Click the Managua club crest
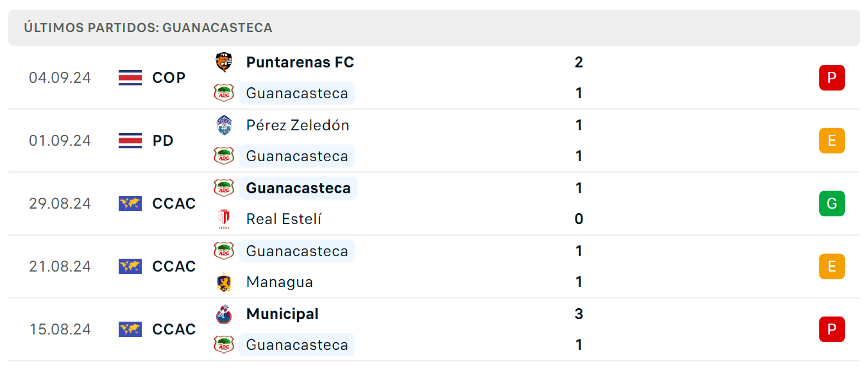The width and height of the screenshot is (868, 373). pyautogui.click(x=224, y=282)
